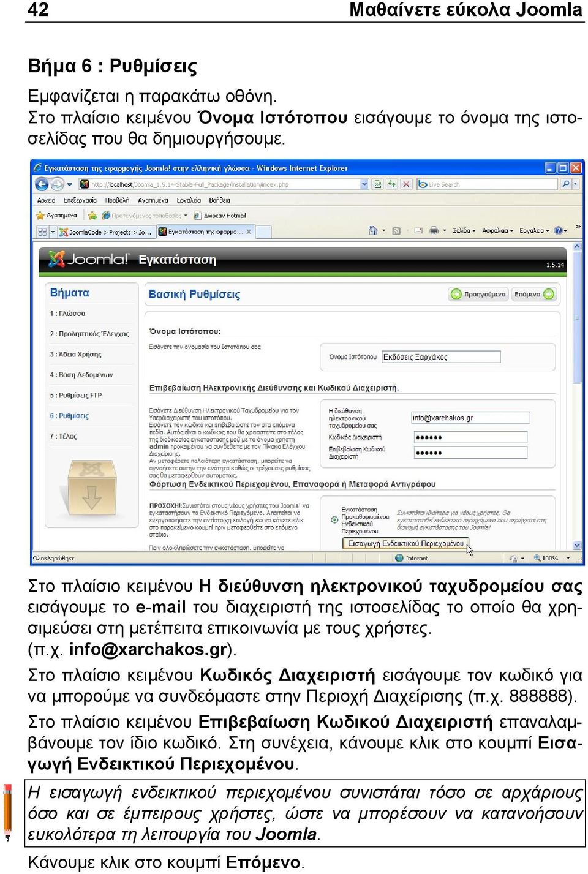Viewport: 588px width, 874px height.
Task: Stop loading with the red X icon
Action: [406, 184]
